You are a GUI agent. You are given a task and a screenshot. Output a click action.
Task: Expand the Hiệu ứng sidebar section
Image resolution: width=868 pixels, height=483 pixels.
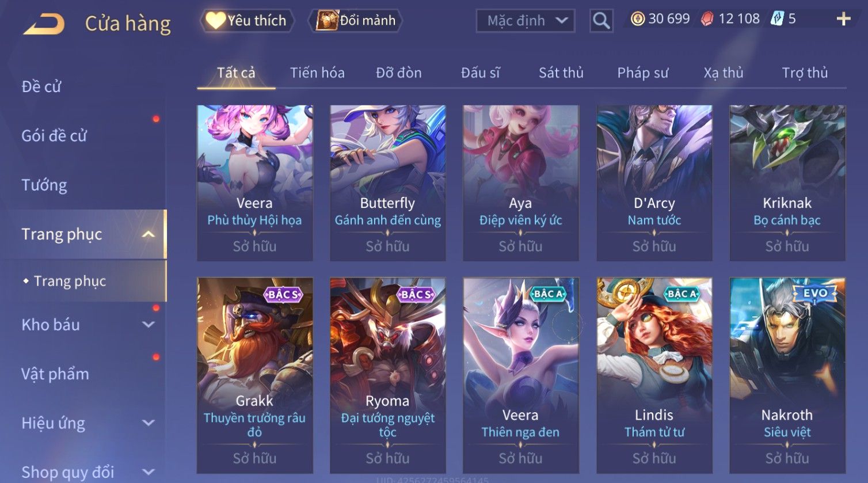click(x=148, y=423)
